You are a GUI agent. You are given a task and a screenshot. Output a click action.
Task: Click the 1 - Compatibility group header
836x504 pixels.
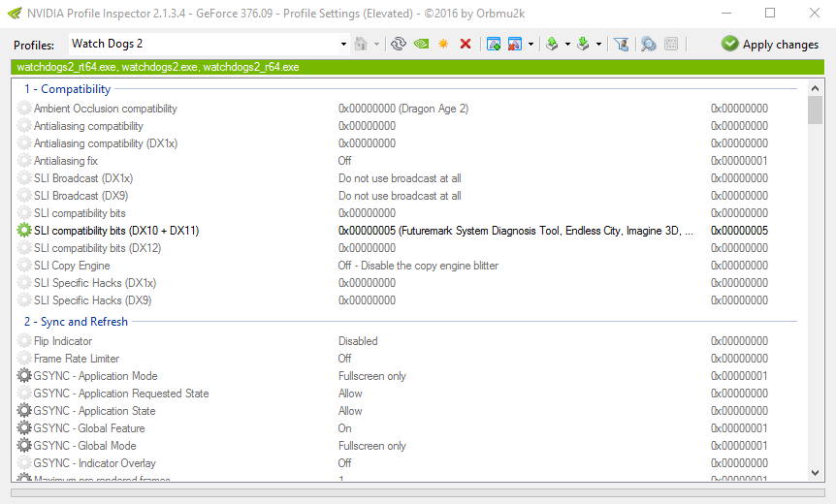(x=67, y=89)
